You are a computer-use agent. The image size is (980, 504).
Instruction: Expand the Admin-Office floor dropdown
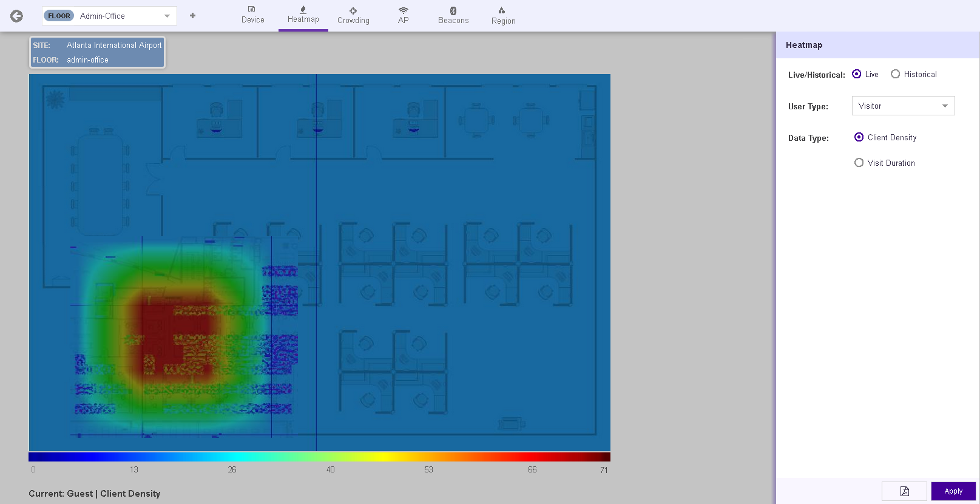point(167,16)
